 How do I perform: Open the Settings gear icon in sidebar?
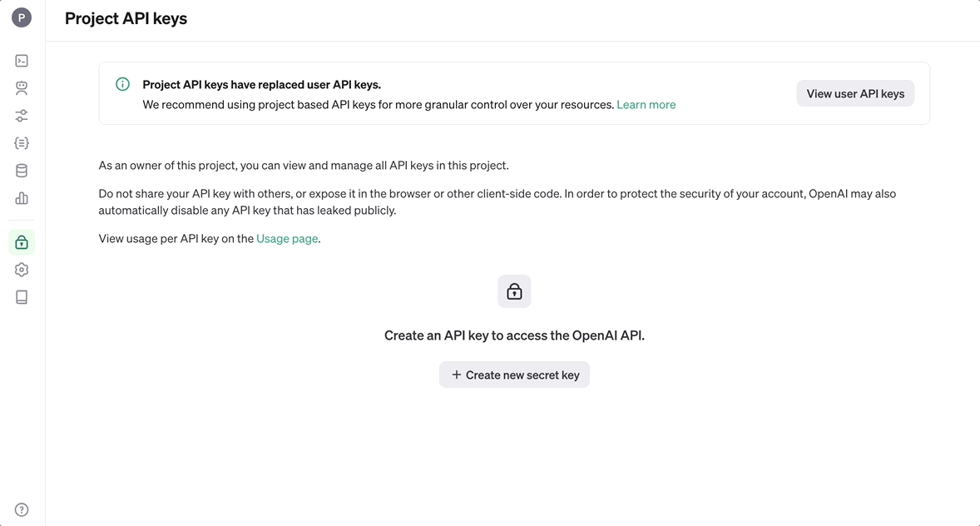coord(22,270)
